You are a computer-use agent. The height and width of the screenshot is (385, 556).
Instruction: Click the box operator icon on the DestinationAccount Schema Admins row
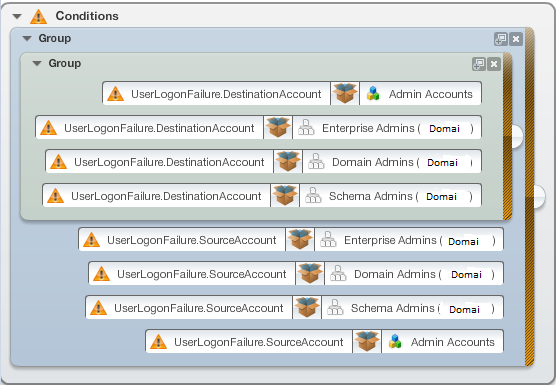[285, 195]
